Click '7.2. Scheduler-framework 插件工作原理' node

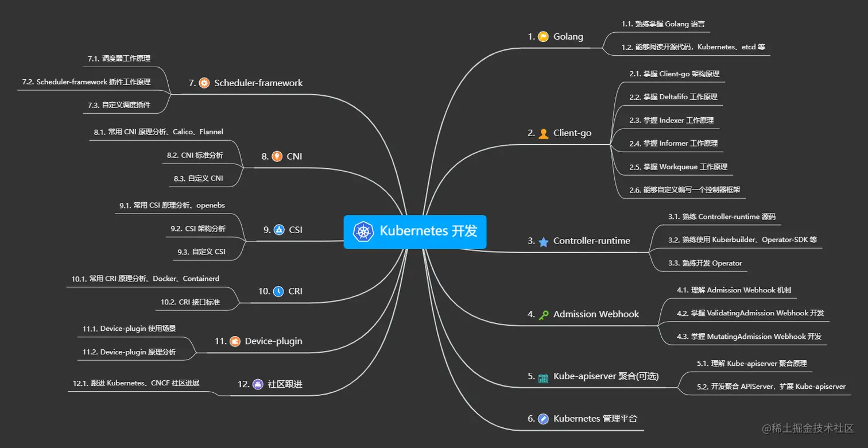[86, 82]
